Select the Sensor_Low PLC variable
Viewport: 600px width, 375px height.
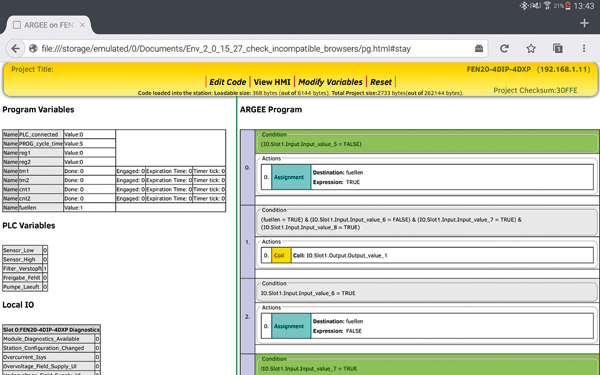click(x=23, y=250)
